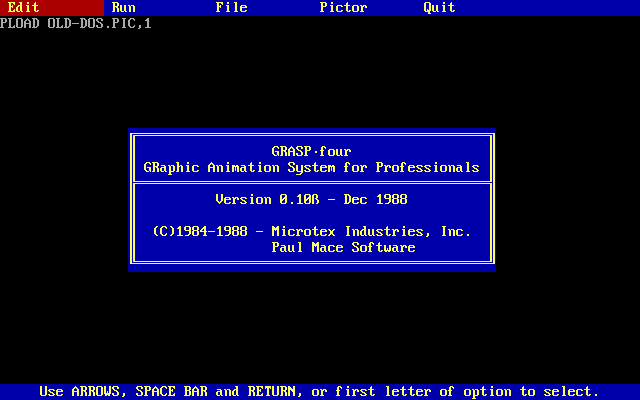Image resolution: width=640 pixels, height=400 pixels.
Task: Click the blue bottom border of the splash box
Action: tap(312, 267)
